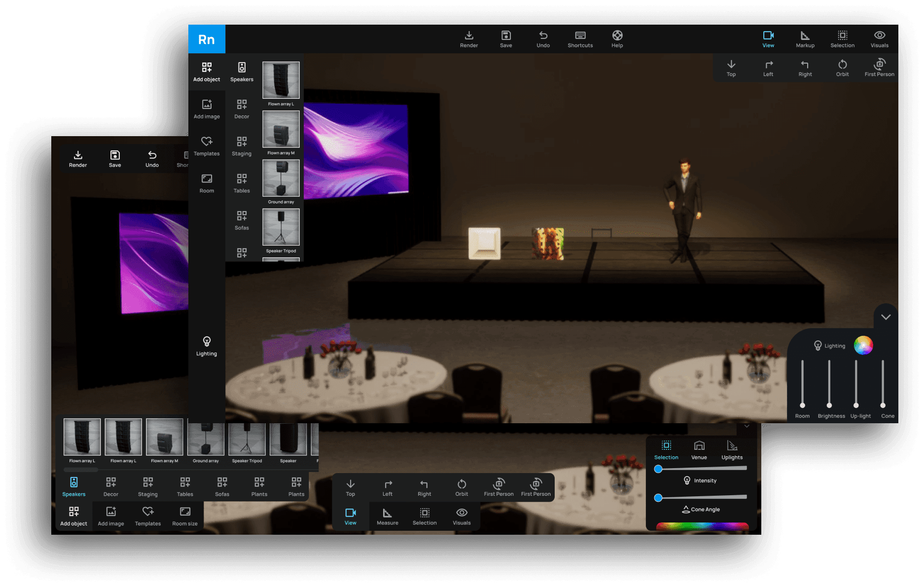The image size is (924, 587).
Task: Open the lighting color wheel
Action: (x=863, y=345)
